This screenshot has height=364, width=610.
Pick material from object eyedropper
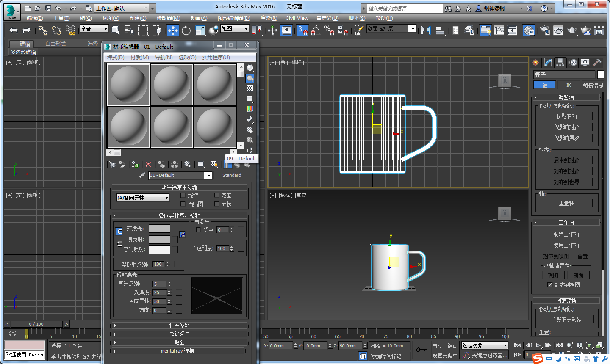[142, 175]
